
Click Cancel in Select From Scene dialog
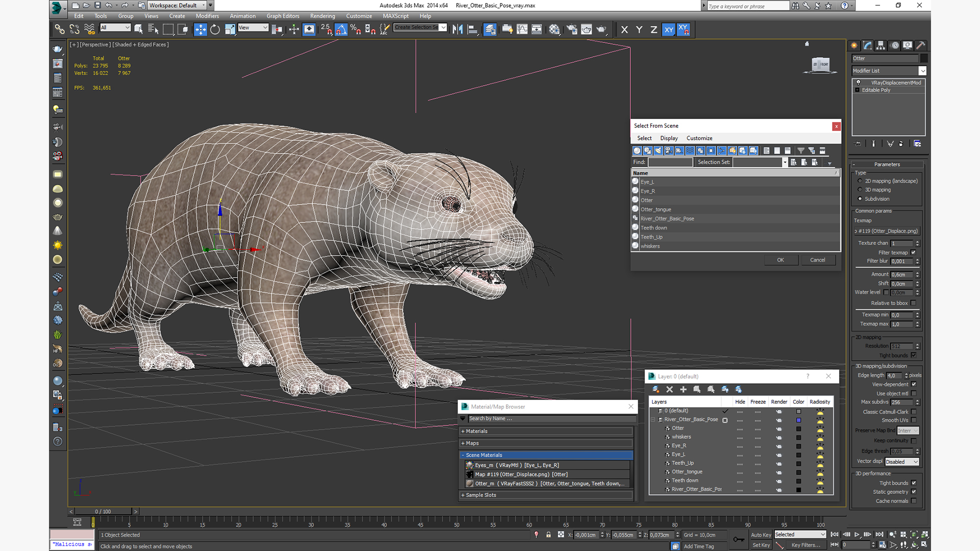click(818, 260)
